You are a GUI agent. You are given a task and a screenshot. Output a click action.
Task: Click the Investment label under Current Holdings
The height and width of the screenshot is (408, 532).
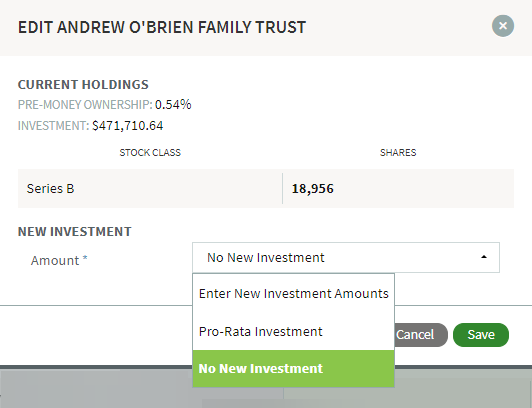click(x=53, y=126)
